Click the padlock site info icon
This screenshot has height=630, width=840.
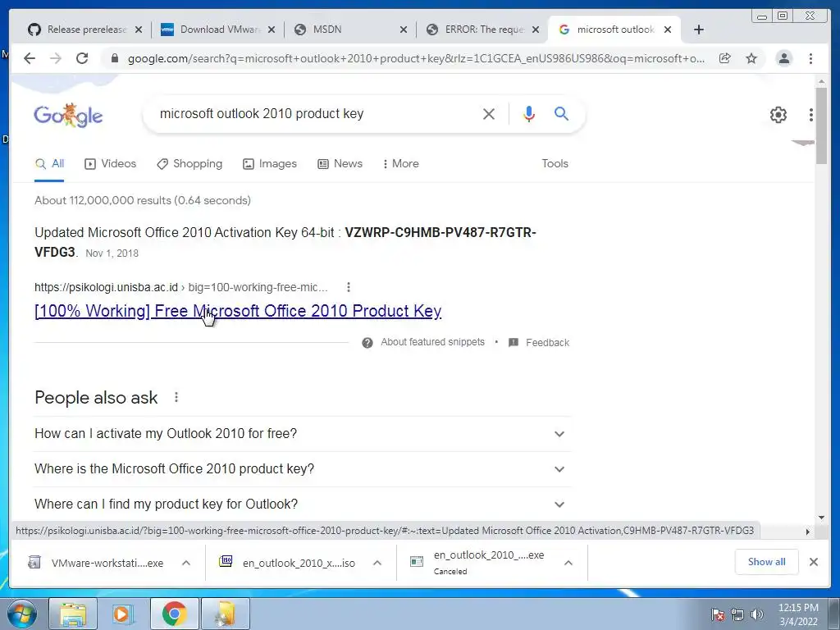coord(114,58)
